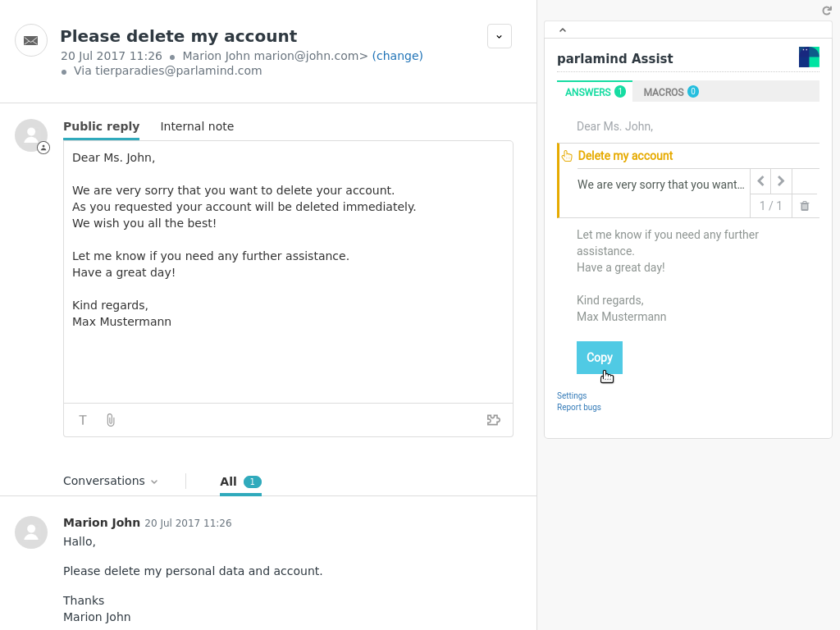Delete the suggested answer with trash icon
840x630 pixels.
click(x=804, y=206)
